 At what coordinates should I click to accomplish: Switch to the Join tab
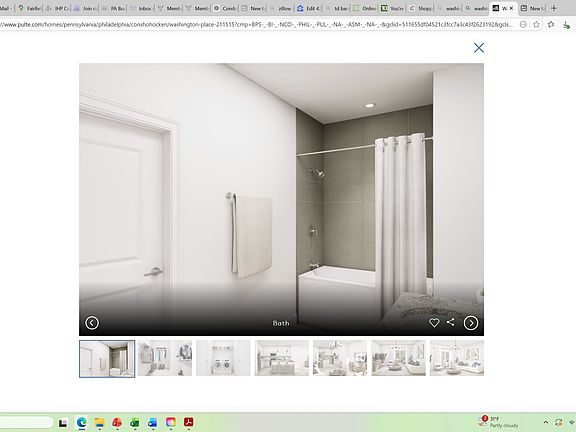tap(85, 8)
